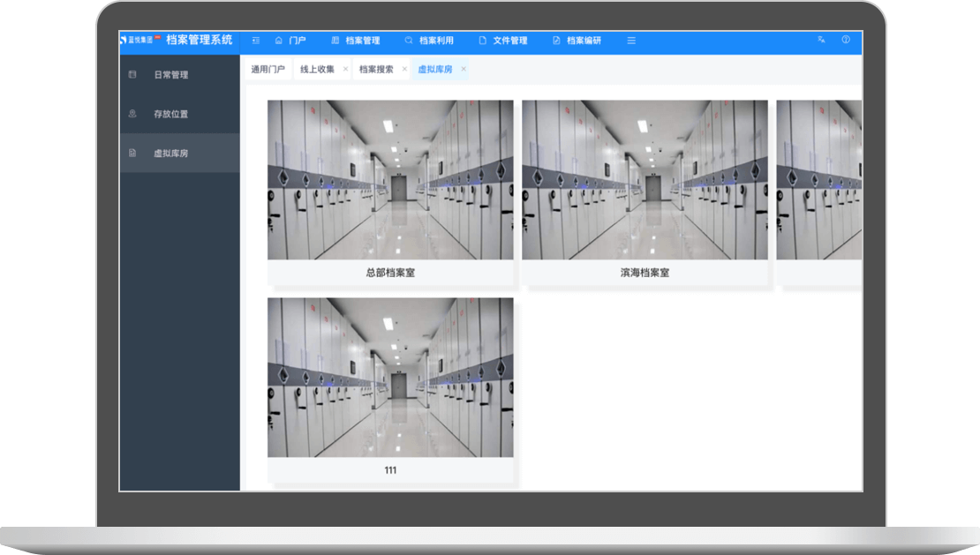Image resolution: width=980 pixels, height=555 pixels.
Task: Open the 档案管理 top menu
Action: [x=362, y=41]
